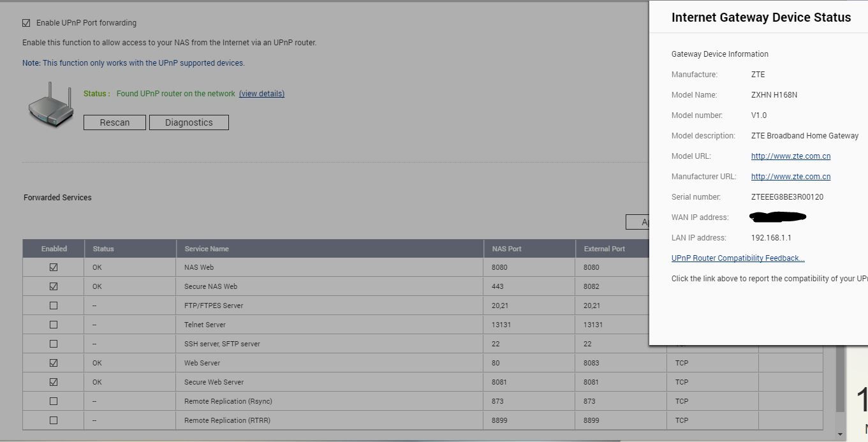Enable the FTP/FTPES Server checkbox
Image resolution: width=868 pixels, height=442 pixels.
pos(54,306)
